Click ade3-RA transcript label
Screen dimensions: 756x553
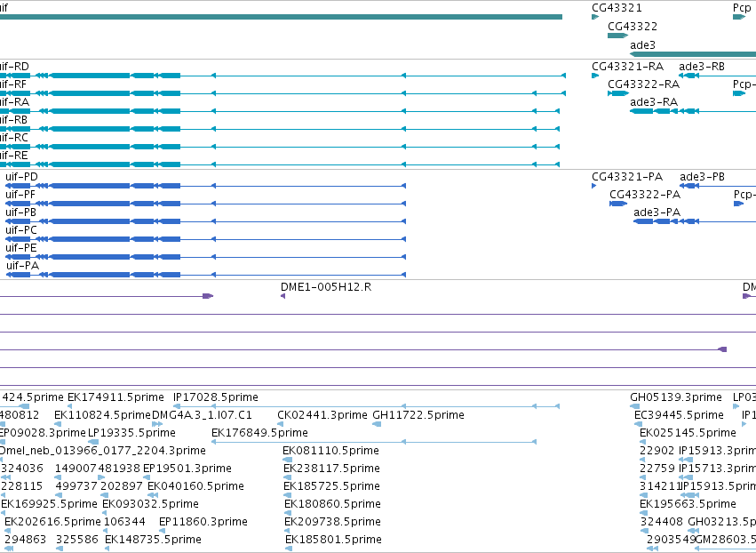coord(654,102)
